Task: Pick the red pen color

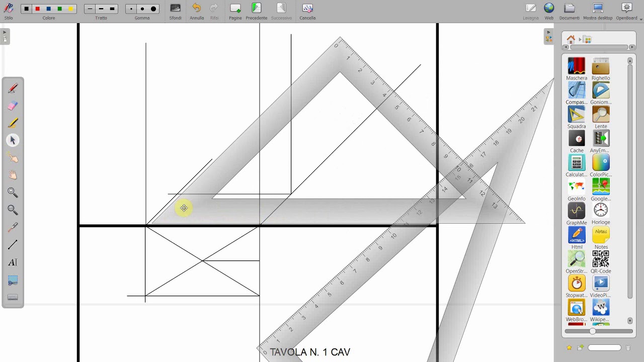Action: [x=38, y=9]
